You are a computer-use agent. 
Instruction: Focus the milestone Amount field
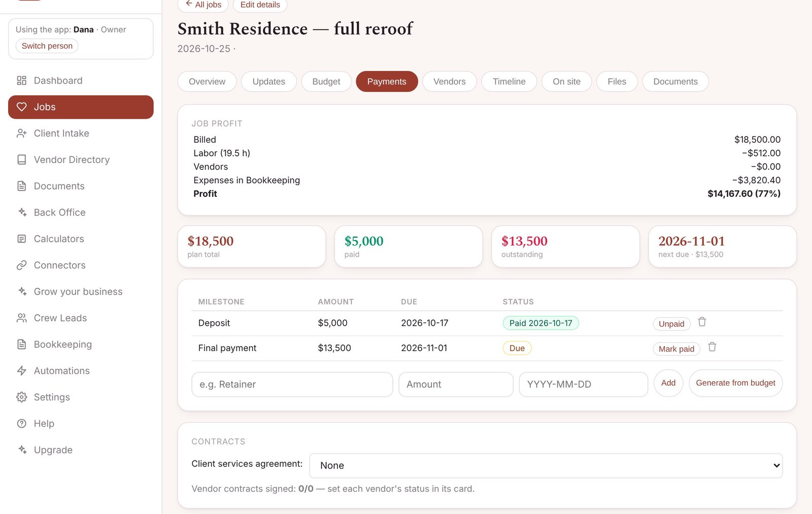[x=456, y=385]
